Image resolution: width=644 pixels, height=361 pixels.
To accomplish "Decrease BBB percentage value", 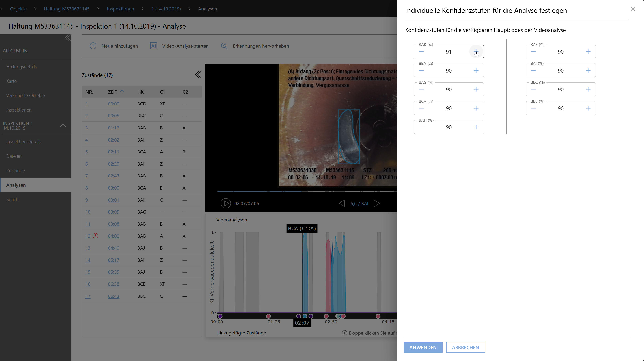I will 533,108.
